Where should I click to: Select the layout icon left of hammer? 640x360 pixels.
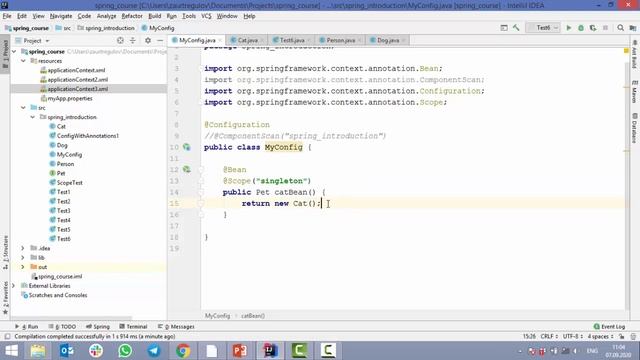(504, 28)
